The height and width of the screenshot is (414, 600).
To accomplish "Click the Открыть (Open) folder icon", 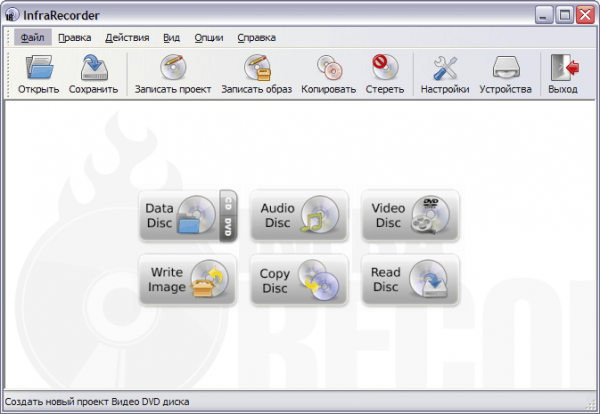I will pyautogui.click(x=38, y=68).
